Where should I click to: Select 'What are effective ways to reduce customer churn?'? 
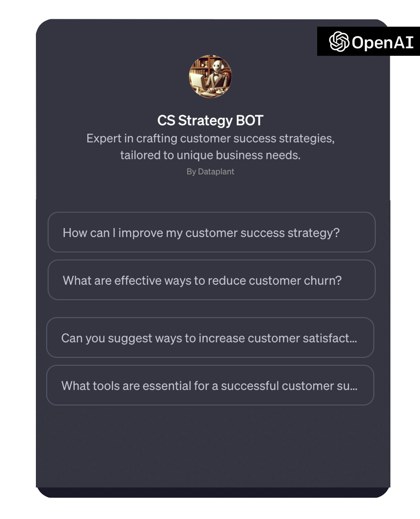tap(211, 280)
